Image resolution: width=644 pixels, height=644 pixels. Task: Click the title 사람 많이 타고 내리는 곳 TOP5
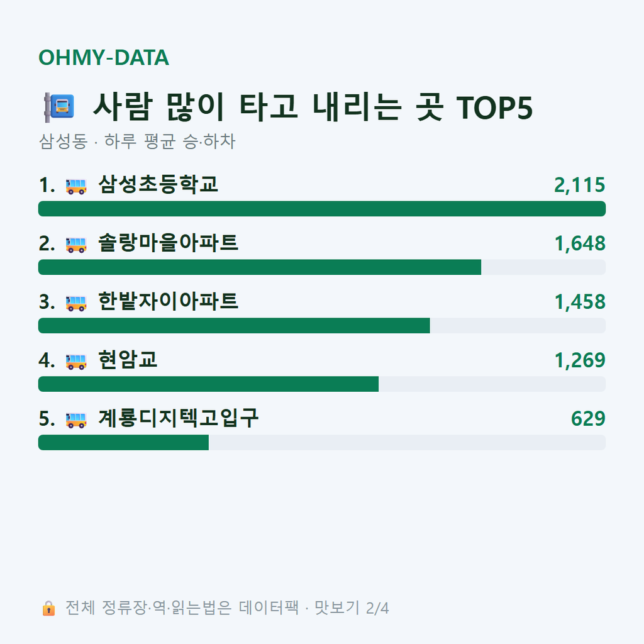[313, 107]
